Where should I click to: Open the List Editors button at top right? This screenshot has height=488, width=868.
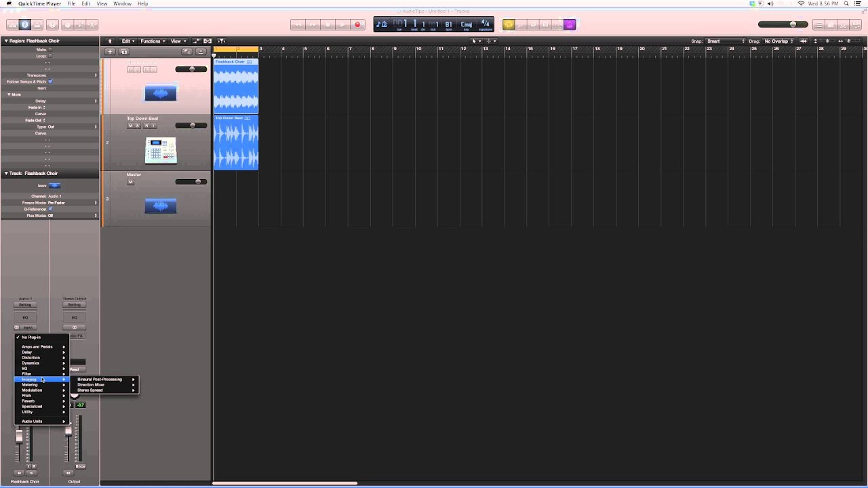pyautogui.click(x=819, y=24)
